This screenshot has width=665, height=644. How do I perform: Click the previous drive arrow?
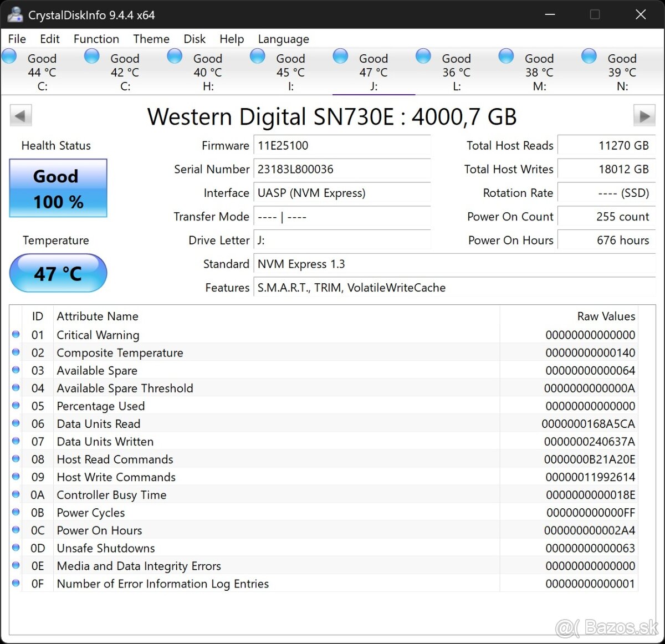pos(21,115)
